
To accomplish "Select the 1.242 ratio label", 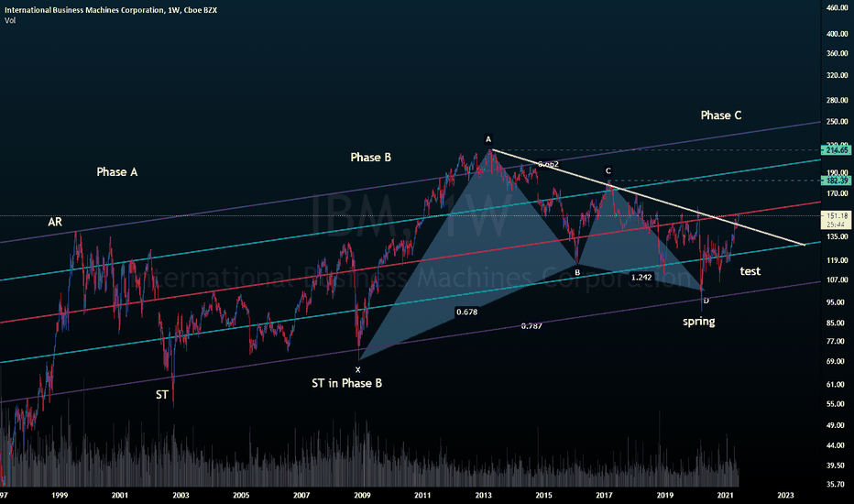I will 641,278.
